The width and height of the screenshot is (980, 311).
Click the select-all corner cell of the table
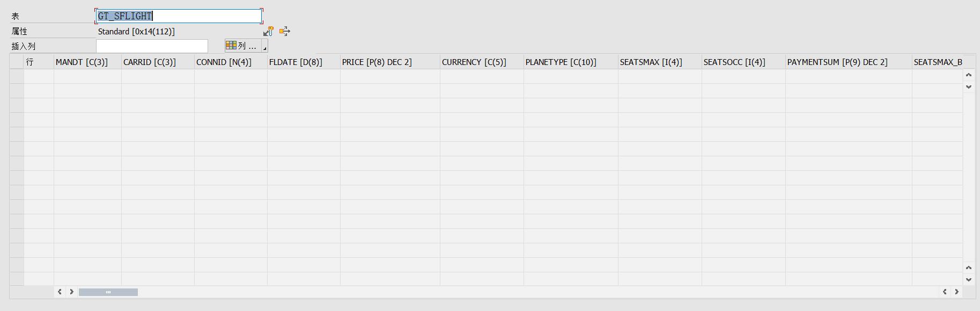pyautogui.click(x=17, y=62)
